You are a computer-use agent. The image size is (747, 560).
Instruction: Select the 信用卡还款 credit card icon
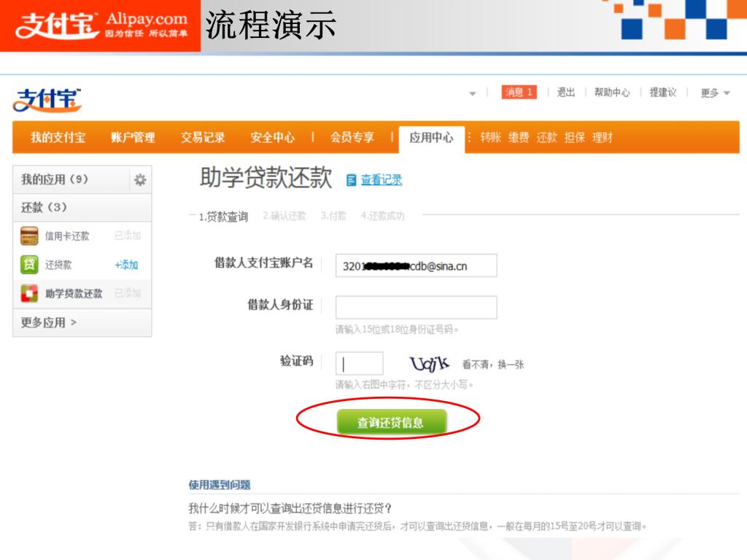click(x=29, y=236)
